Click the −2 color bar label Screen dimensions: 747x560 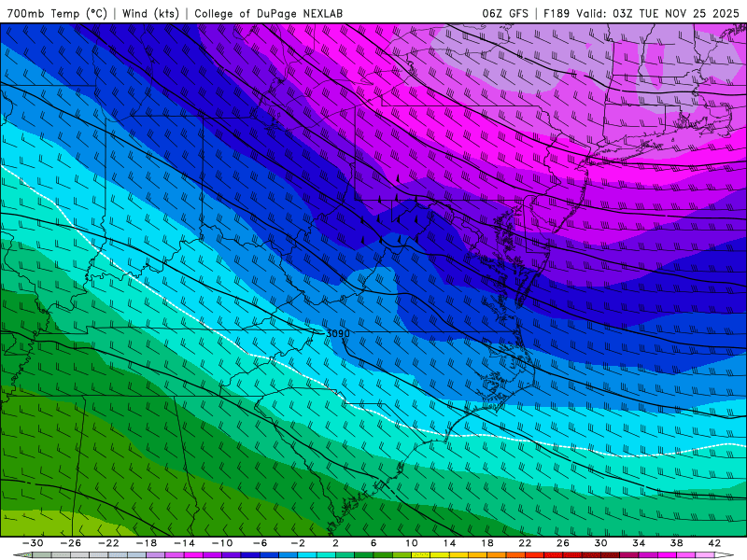298,543
